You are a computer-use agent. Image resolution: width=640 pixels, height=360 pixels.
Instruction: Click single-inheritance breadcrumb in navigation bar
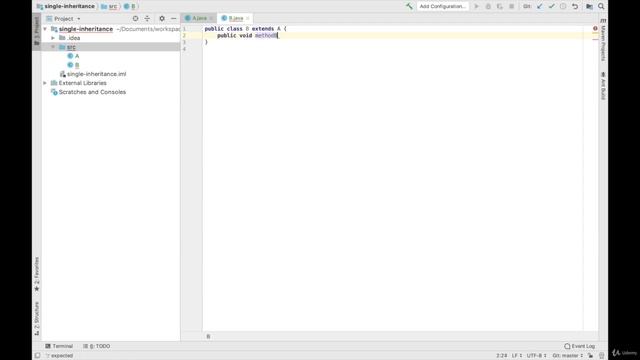(x=65, y=6)
